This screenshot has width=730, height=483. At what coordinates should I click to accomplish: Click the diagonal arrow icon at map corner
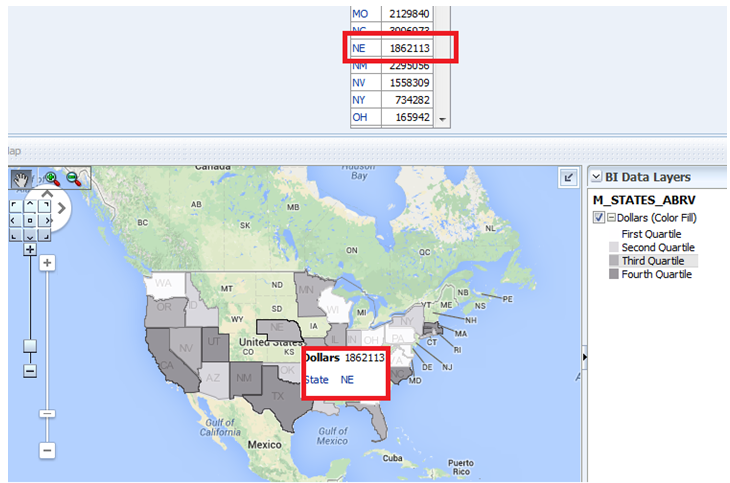click(568, 177)
